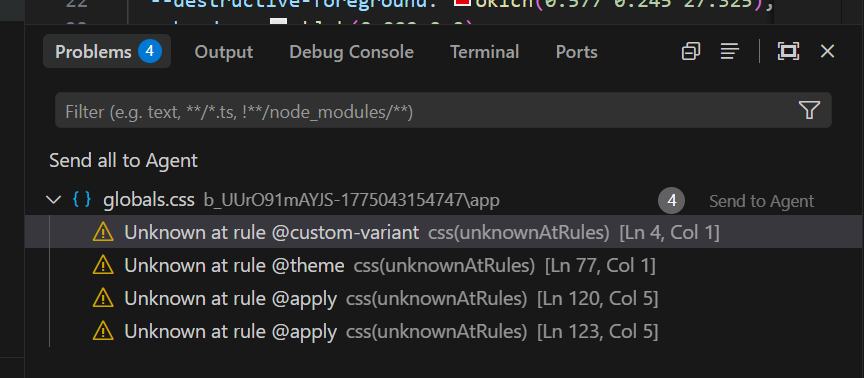Click warning icon of Ln 123 problem
The width and height of the screenshot is (864, 378).
tap(103, 332)
